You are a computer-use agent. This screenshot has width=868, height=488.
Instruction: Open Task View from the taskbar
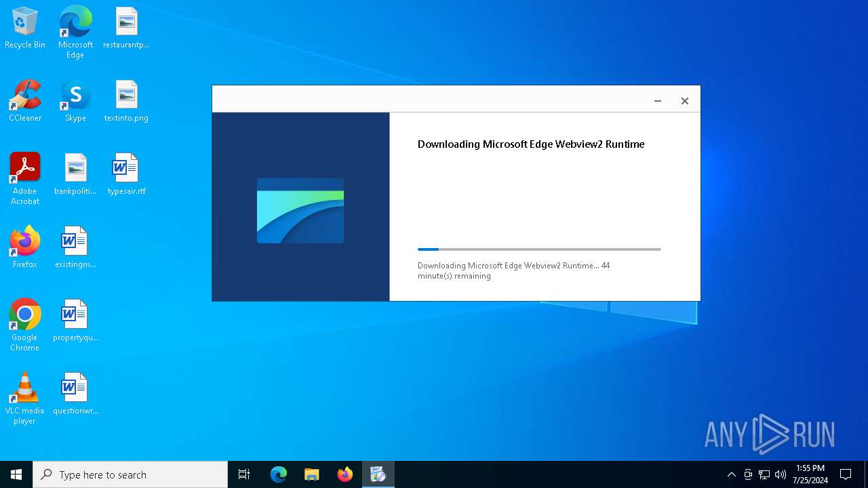pyautogui.click(x=244, y=474)
